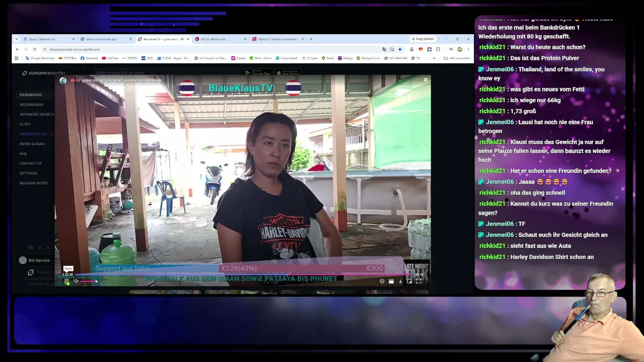Open the Google Übersetzer bookmark
The width and height of the screenshot is (644, 362).
(x=40, y=58)
